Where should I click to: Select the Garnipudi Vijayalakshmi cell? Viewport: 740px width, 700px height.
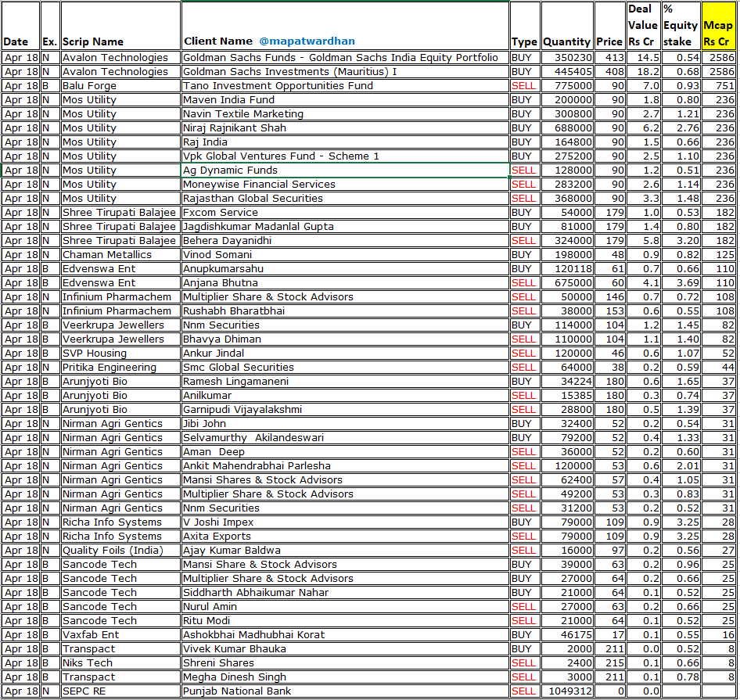(x=345, y=409)
